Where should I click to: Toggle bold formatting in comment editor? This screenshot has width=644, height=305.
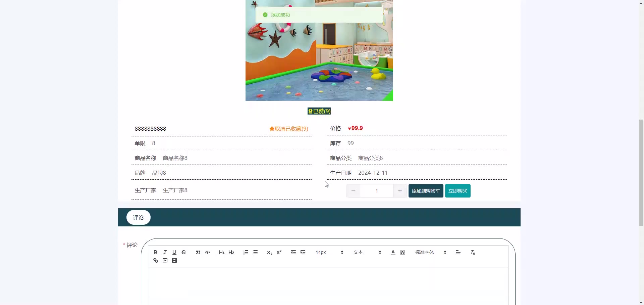155,252
